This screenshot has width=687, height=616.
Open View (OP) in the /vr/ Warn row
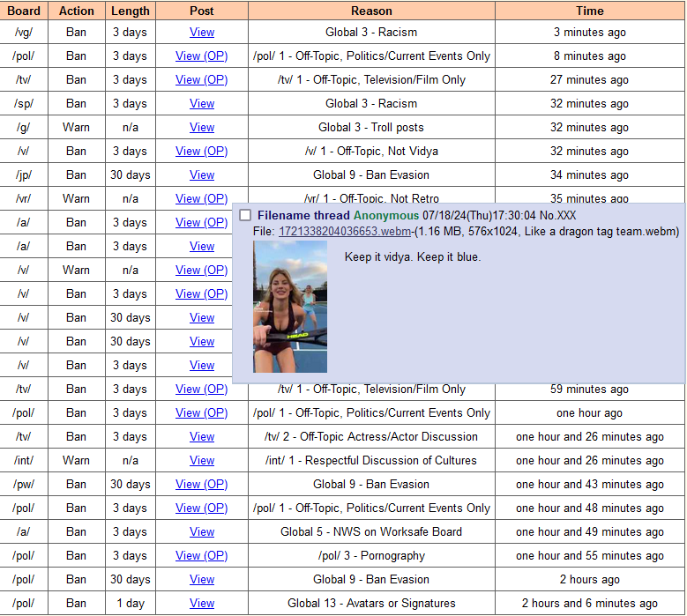(x=202, y=199)
